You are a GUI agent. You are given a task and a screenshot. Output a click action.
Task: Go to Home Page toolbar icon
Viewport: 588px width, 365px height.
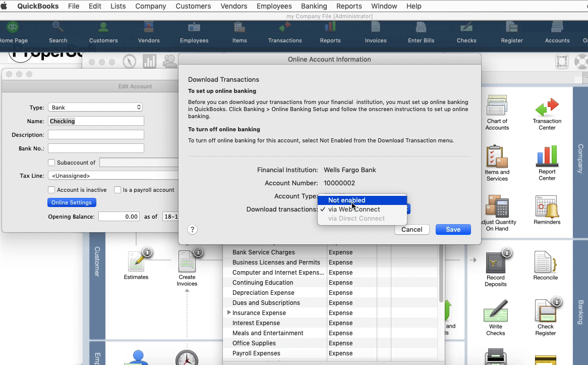[x=13, y=33]
